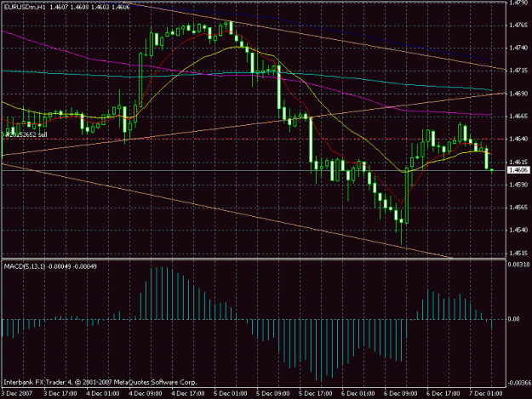The width and height of the screenshot is (532, 399).
Task: Select the red dashed sell order line
Action: pyautogui.click(x=254, y=139)
